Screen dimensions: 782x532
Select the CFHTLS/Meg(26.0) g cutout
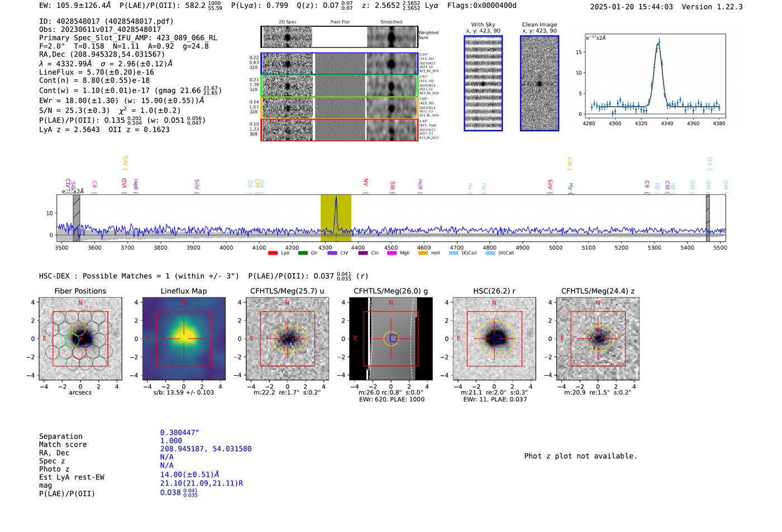(391, 339)
